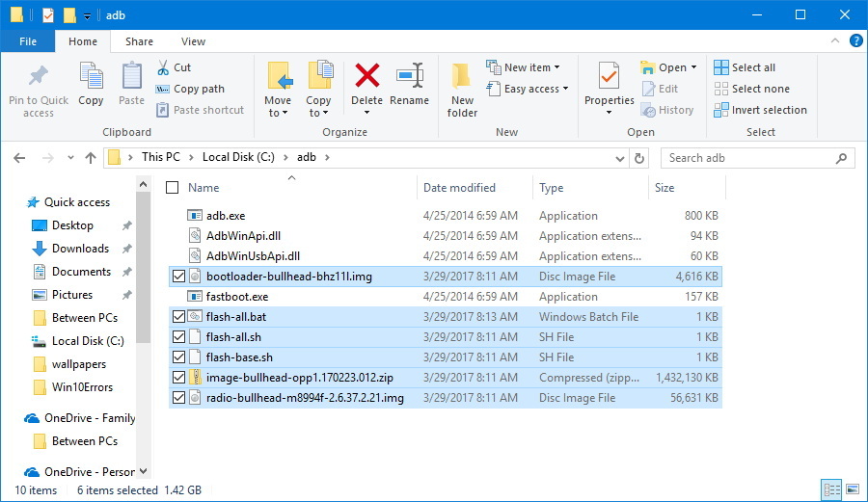Uncheck flash-all.bat checkbox

178,316
